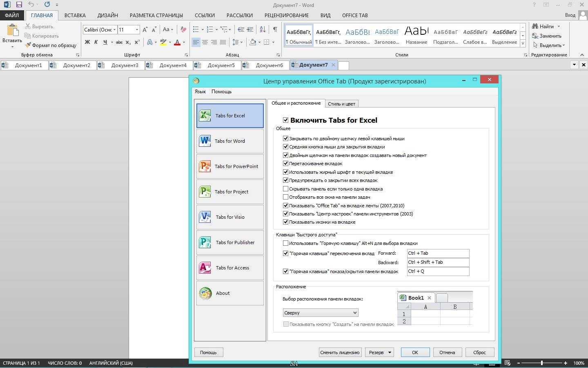Open the Сверху tab position dropdown
588x368 pixels.
pyautogui.click(x=321, y=313)
